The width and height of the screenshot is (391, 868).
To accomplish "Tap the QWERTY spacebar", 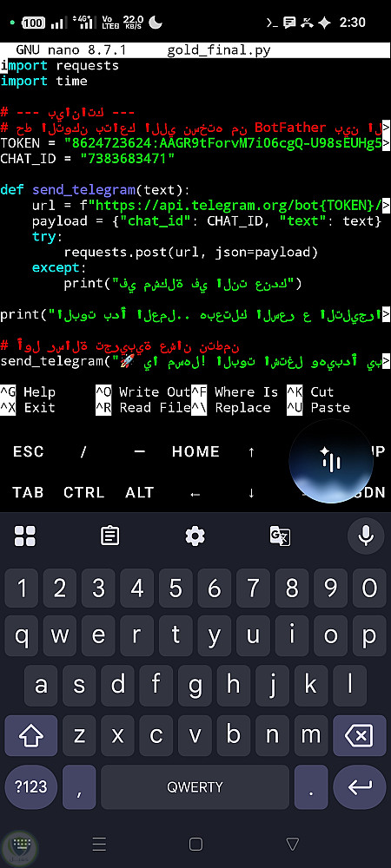I will pos(195,786).
